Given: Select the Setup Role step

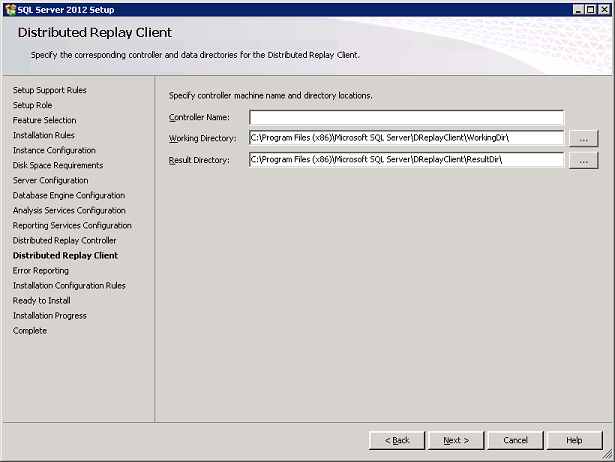Looking at the screenshot, I should 32,105.
